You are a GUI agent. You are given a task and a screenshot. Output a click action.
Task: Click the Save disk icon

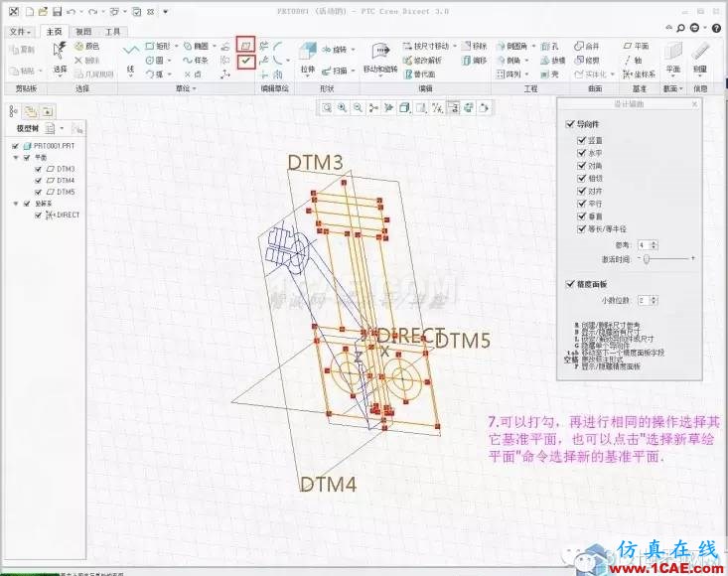57,11
